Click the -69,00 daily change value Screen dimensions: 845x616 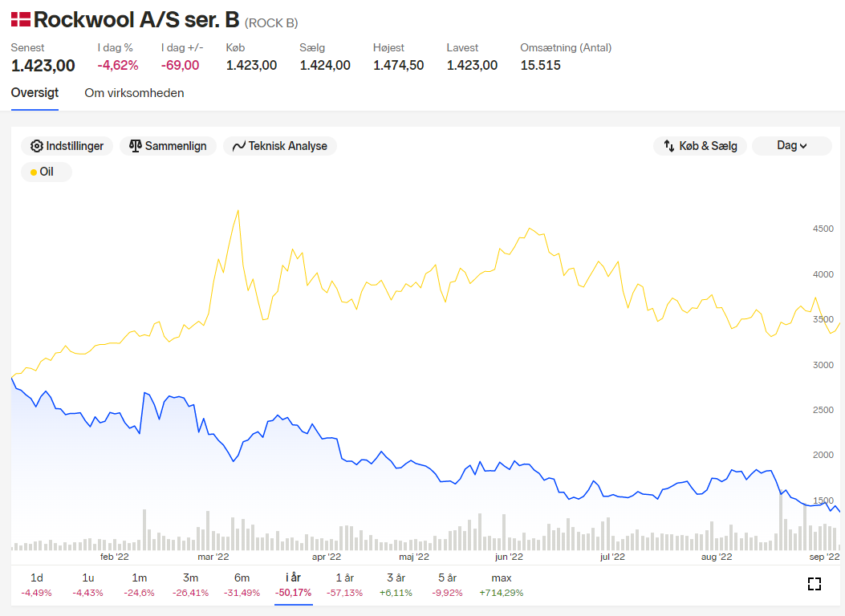(180, 66)
